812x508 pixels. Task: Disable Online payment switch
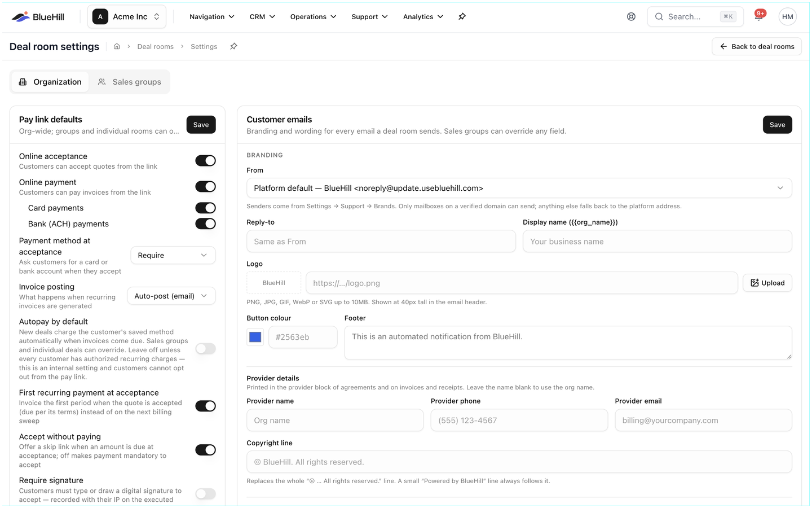205,187
